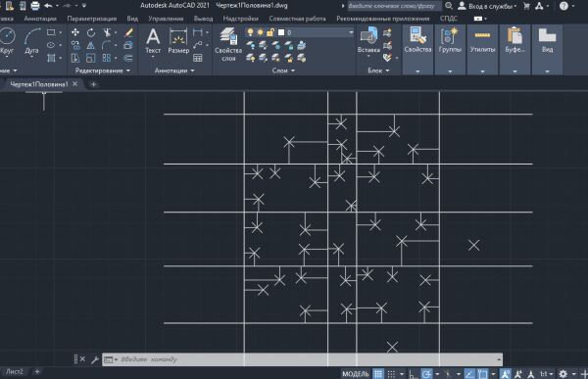Select the Text (Текст) tool
Viewport: 588px width, 379px height.
pos(153,40)
